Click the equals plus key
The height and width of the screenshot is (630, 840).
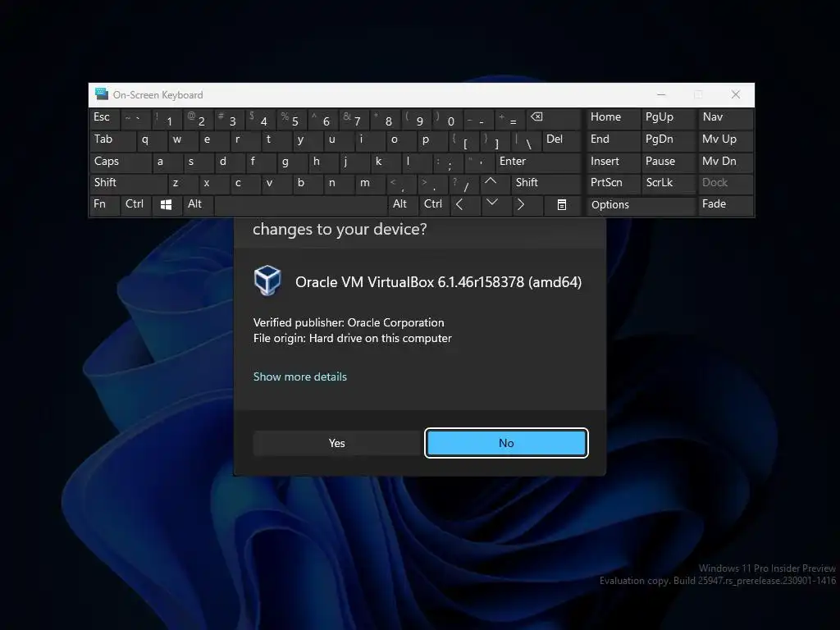[509, 118]
